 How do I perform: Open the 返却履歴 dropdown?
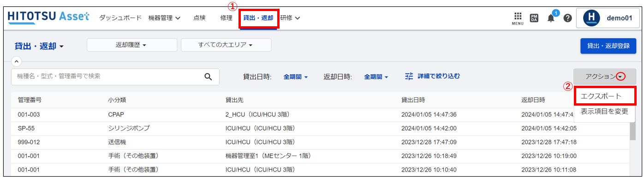point(132,45)
